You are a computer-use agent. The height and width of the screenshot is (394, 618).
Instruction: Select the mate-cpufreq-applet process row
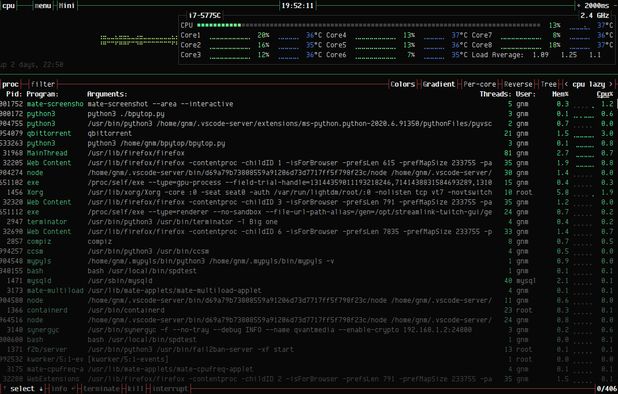coord(307,369)
